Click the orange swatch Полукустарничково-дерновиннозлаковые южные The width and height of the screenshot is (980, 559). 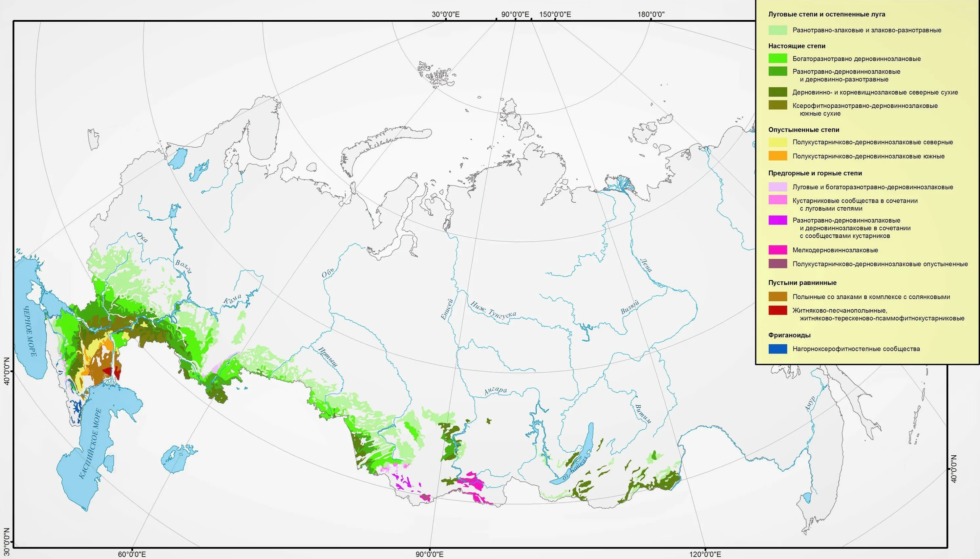click(x=778, y=156)
